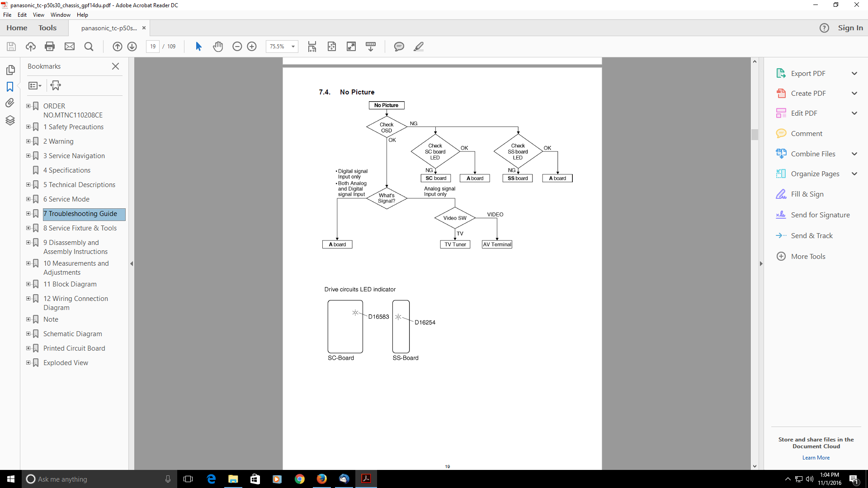Click the Print file icon
Viewport: 868px width, 488px height.
point(50,47)
